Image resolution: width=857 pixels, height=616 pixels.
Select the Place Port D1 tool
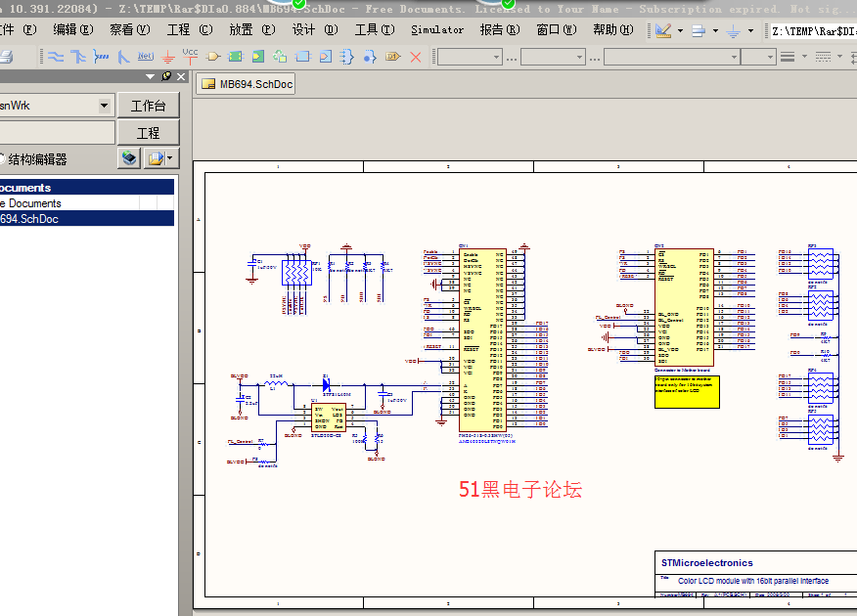point(393,57)
